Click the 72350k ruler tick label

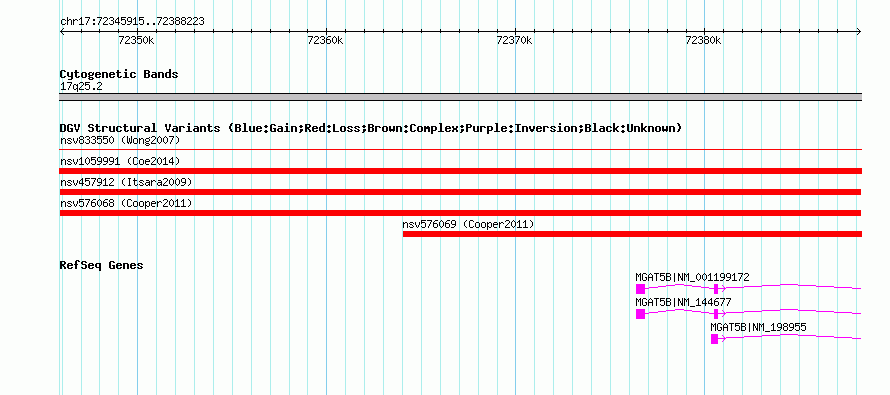(136, 40)
